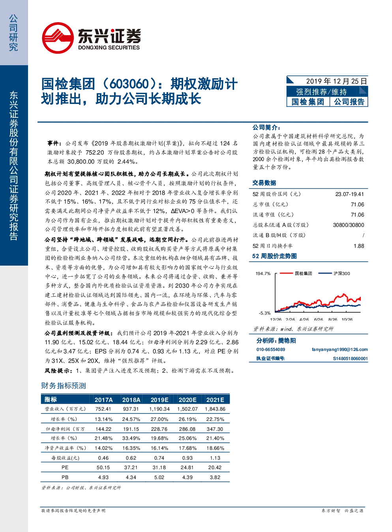The width and height of the screenshot is (392, 532).
Task: Click the blue 沪深300 chart legend
Action: tap(334, 274)
